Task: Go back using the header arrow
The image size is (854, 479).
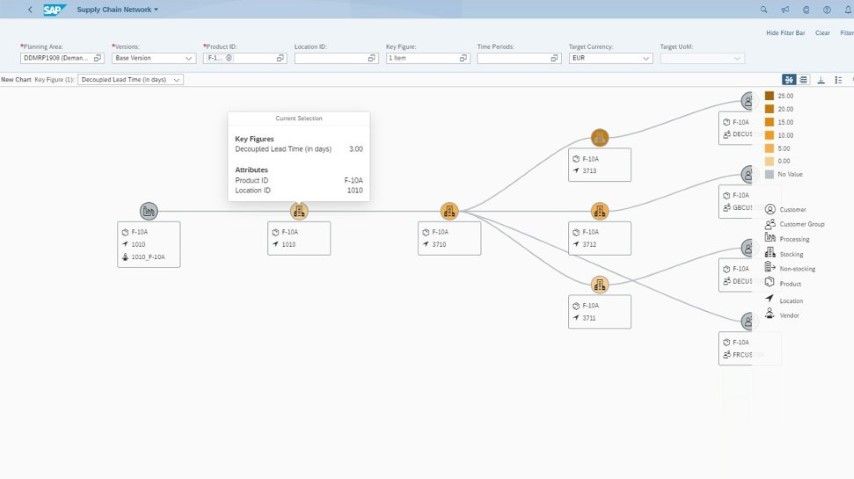Action: coord(30,9)
